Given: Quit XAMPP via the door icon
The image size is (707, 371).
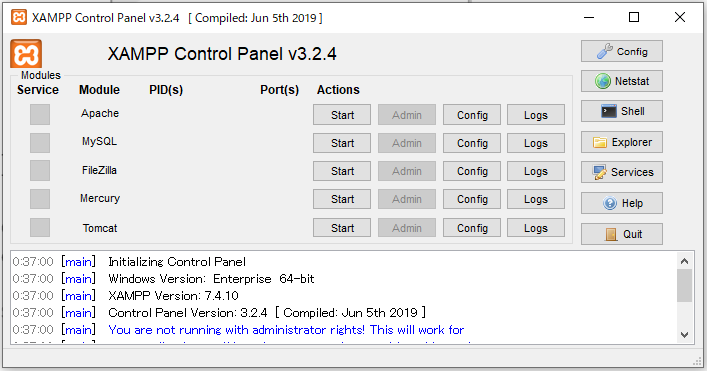Looking at the screenshot, I should [x=622, y=234].
